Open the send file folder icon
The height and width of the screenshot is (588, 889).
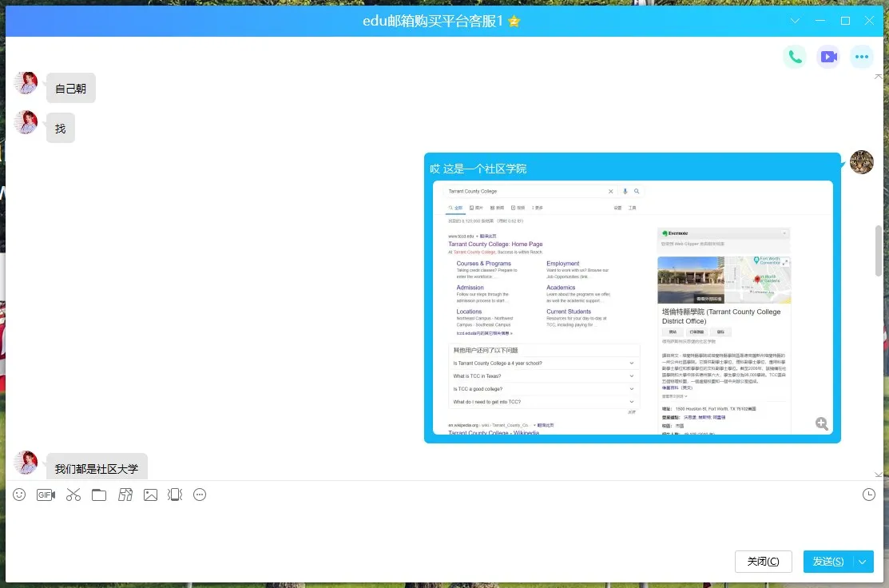[99, 495]
